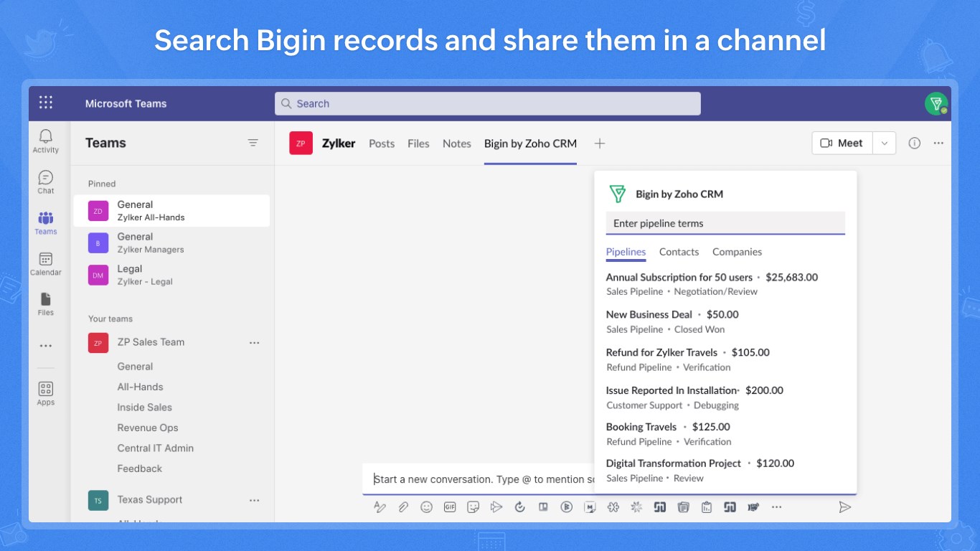Open more channel options ellipsis near Meet

(938, 143)
